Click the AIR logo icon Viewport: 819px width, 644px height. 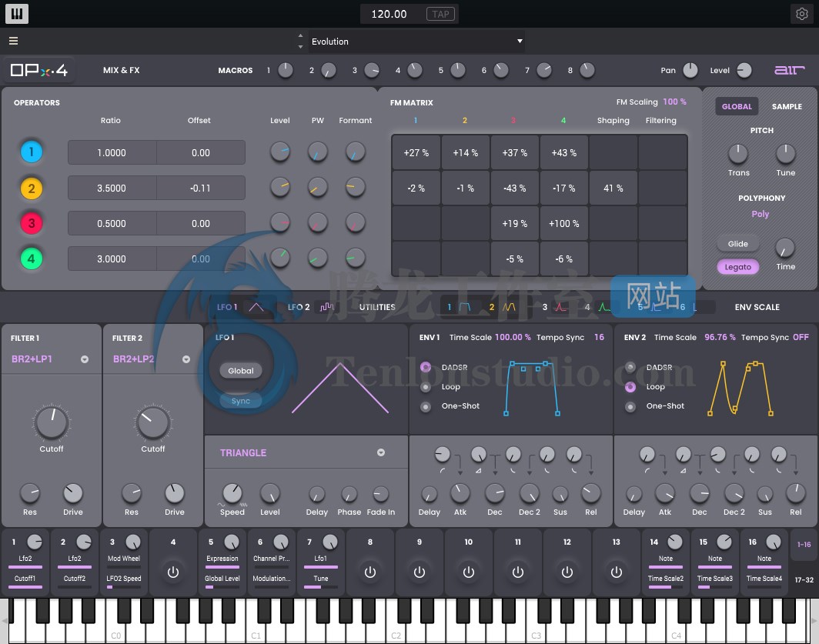789,70
